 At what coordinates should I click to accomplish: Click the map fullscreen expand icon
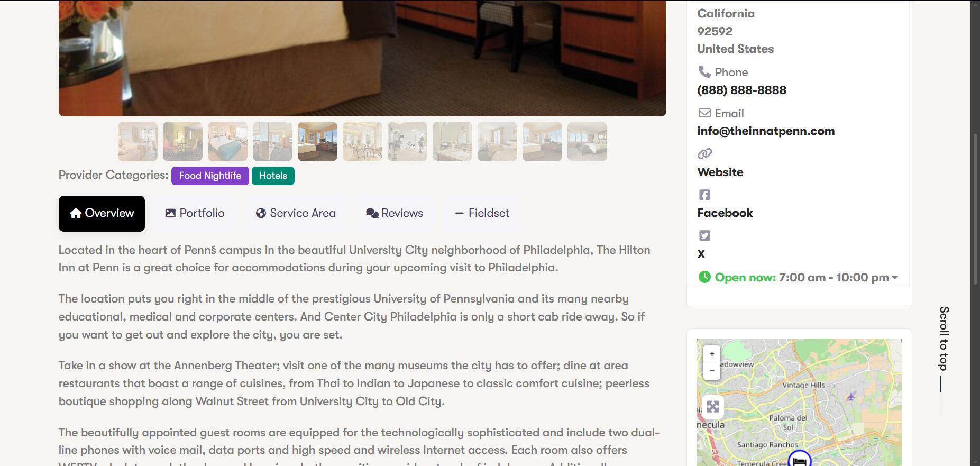[x=713, y=406]
